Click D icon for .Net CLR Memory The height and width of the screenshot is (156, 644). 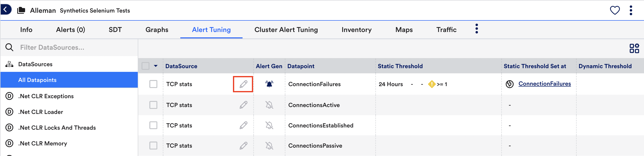pos(9,143)
